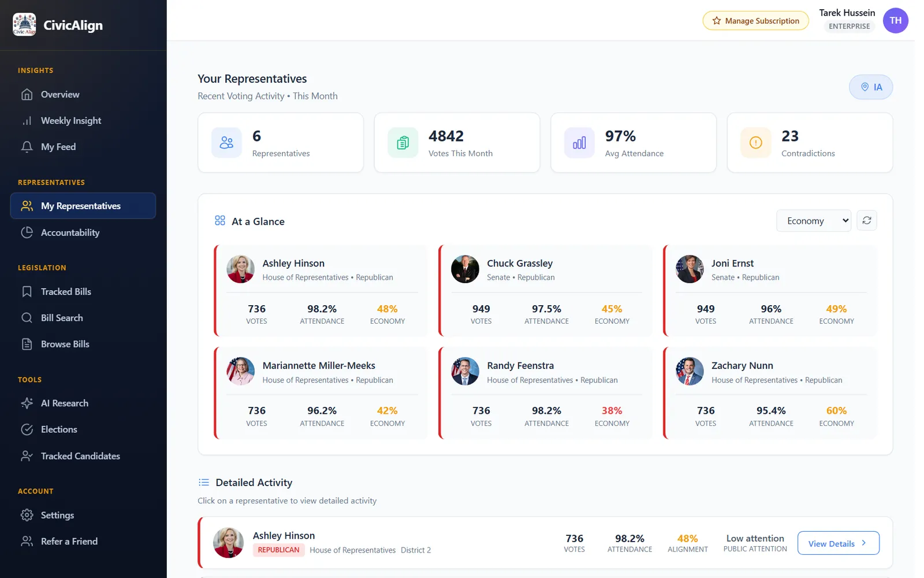
Task: Go to Elections menu item
Action: [x=83, y=429]
